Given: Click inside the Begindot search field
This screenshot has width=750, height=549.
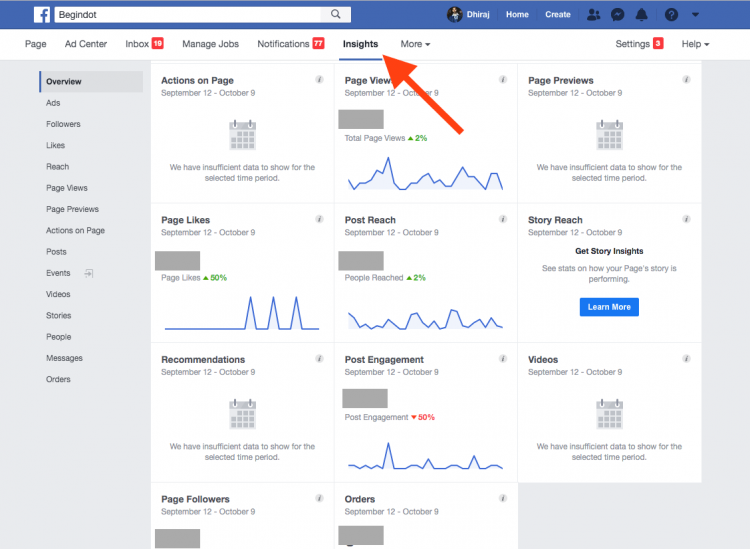Looking at the screenshot, I should [x=188, y=14].
